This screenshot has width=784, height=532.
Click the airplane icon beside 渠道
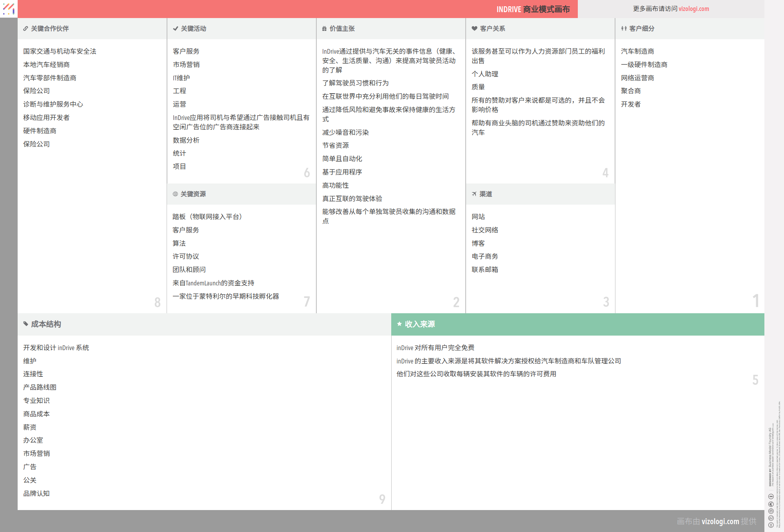click(474, 194)
